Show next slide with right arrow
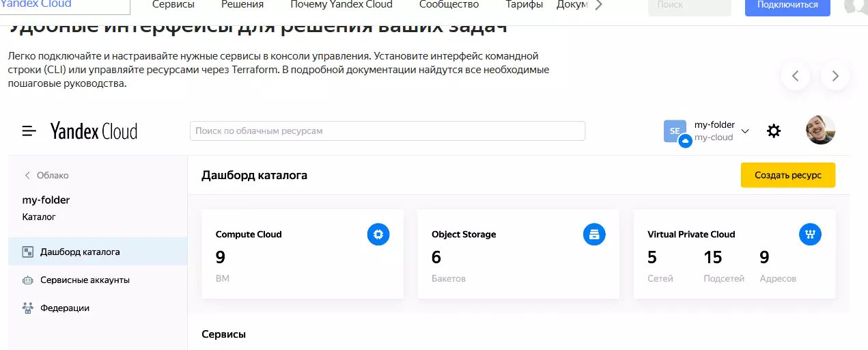This screenshot has width=868, height=350. click(835, 76)
